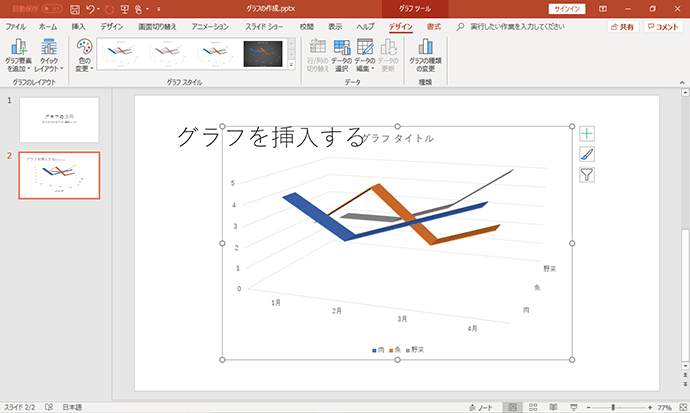Click the サインイン sign-in button
The image size is (690, 413).
point(567,9)
